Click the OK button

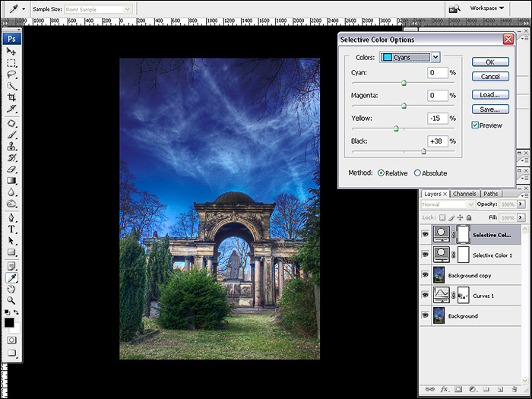[490, 62]
